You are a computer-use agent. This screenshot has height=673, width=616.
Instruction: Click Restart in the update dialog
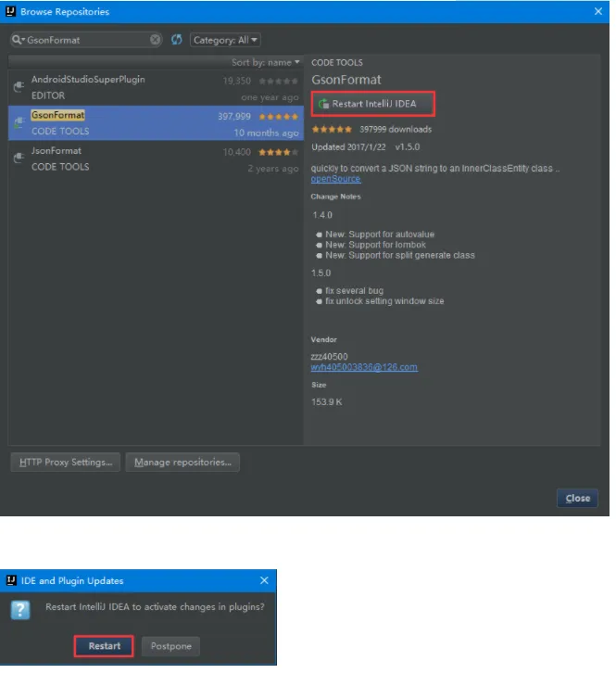pyautogui.click(x=105, y=646)
